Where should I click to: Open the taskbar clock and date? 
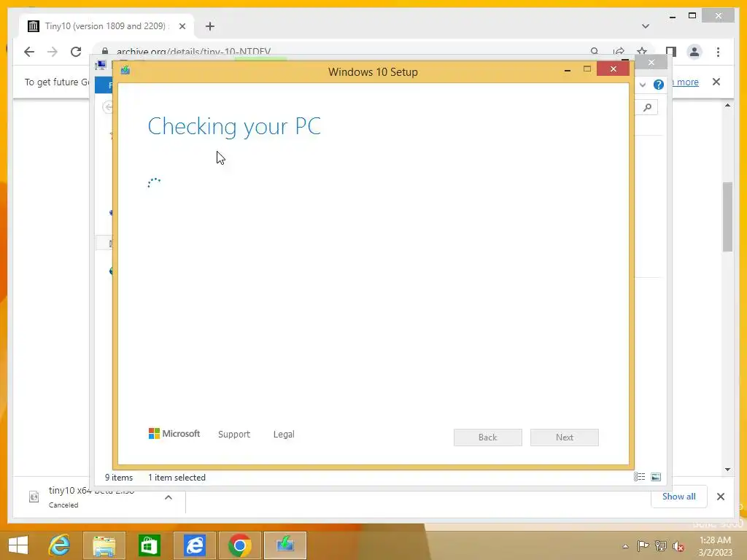tap(715, 546)
